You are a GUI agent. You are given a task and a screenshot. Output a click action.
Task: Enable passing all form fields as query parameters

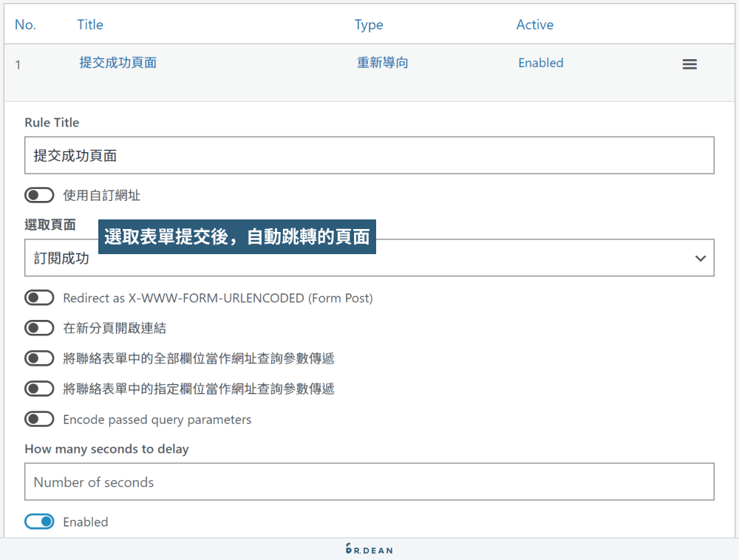[38, 358]
